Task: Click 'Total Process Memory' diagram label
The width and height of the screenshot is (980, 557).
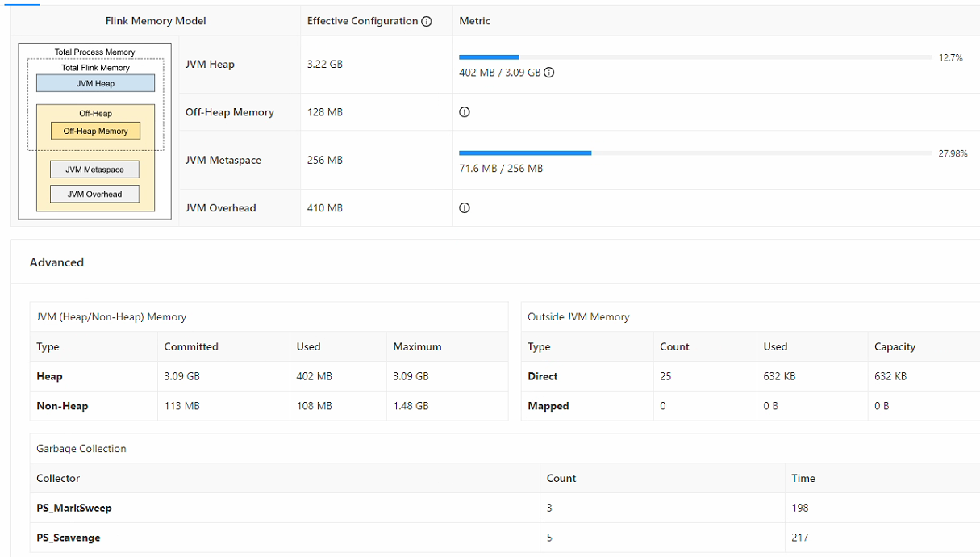Action: point(95,52)
